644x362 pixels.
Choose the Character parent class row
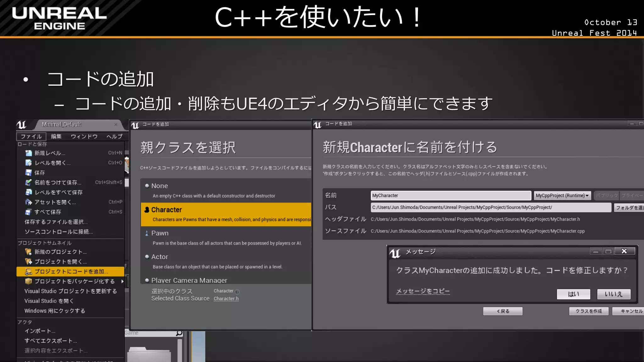pyautogui.click(x=226, y=214)
